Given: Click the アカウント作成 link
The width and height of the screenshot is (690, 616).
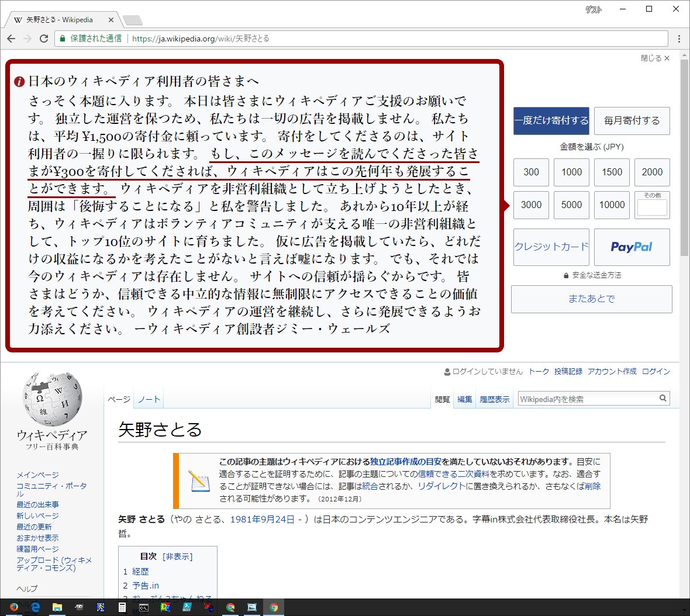Looking at the screenshot, I should [612, 372].
